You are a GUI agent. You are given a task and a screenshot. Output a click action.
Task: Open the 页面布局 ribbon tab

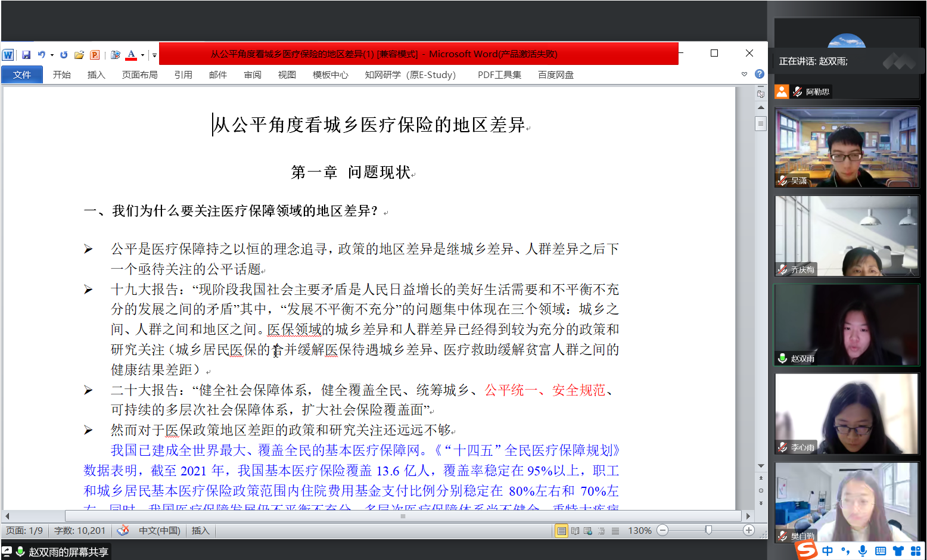point(139,74)
